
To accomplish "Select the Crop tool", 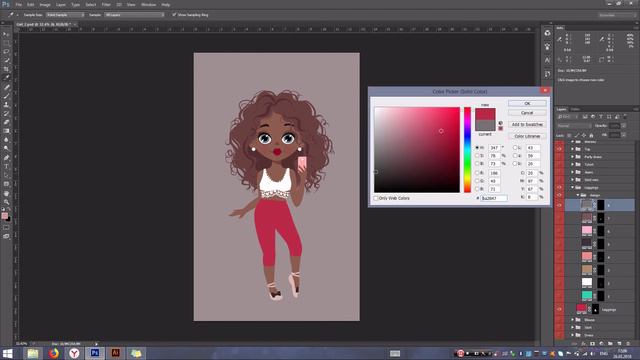I will [x=6, y=69].
